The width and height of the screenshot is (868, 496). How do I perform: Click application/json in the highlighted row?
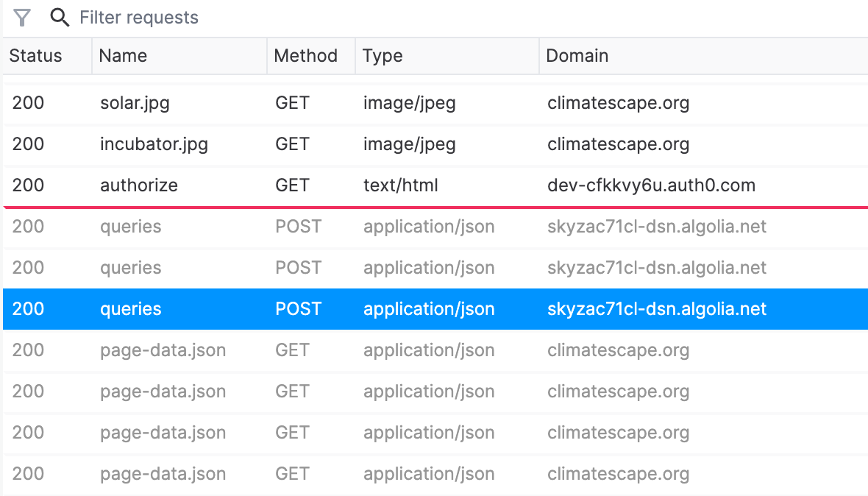point(428,309)
